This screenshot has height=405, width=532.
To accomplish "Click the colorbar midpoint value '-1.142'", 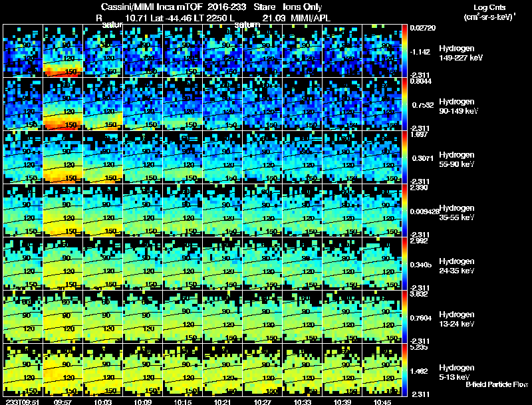I will (x=420, y=52).
